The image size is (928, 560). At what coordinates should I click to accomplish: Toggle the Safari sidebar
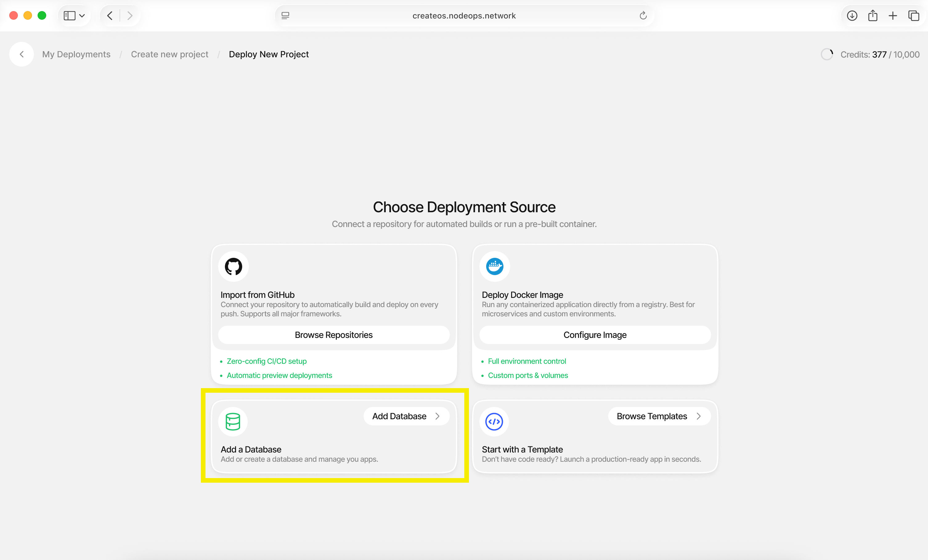(x=69, y=15)
